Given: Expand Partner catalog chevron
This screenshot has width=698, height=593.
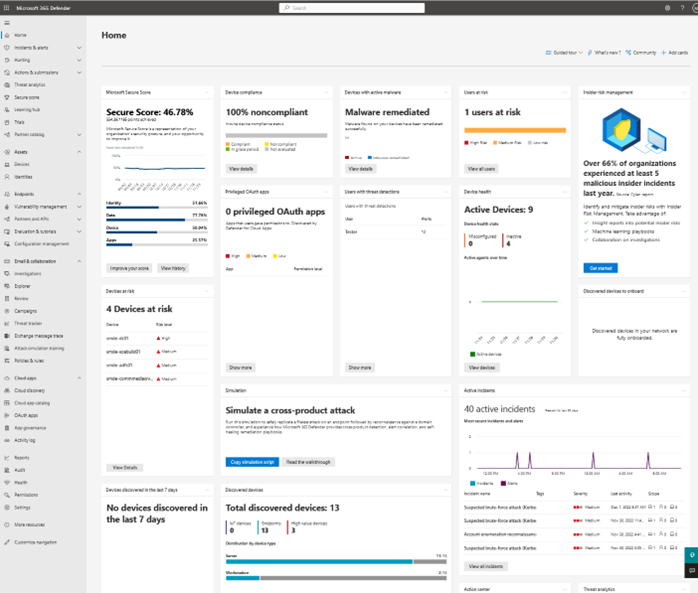Looking at the screenshot, I should coord(79,134).
